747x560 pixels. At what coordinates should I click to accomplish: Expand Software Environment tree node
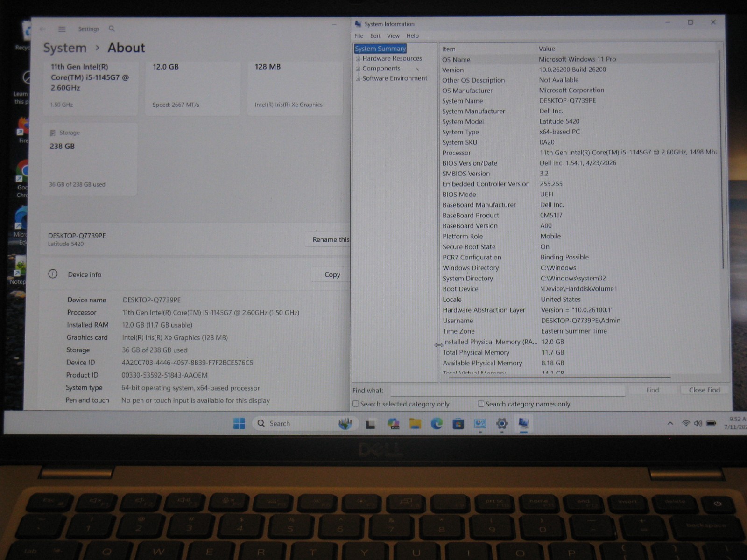click(358, 78)
